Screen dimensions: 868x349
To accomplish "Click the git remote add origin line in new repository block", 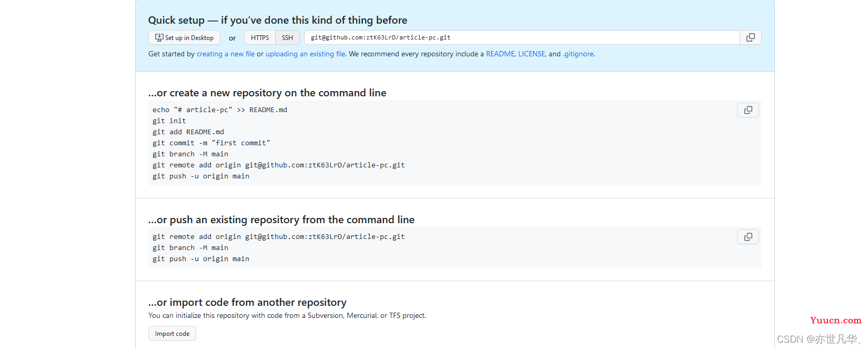I will tap(279, 165).
